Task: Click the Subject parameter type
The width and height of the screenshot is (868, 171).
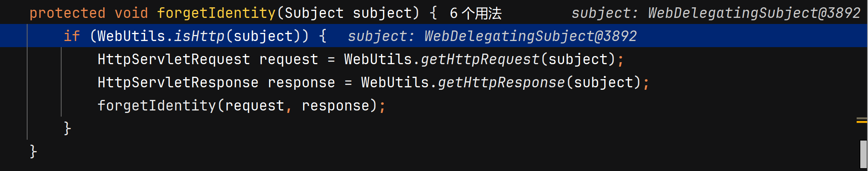Action: [x=314, y=13]
